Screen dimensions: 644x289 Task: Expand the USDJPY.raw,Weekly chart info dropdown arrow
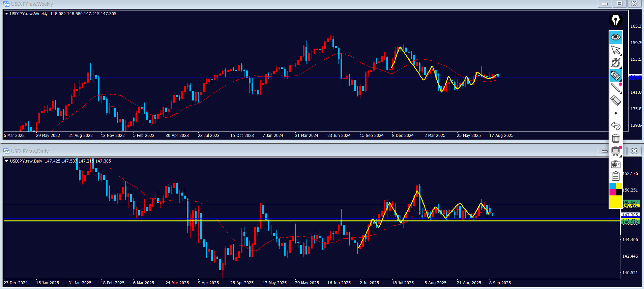[x=6, y=14]
